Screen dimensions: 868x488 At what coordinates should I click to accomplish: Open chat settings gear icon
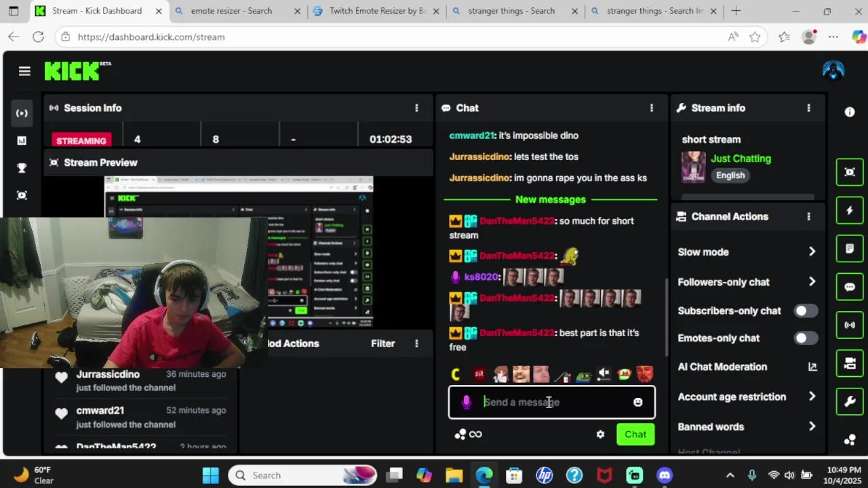pyautogui.click(x=600, y=434)
